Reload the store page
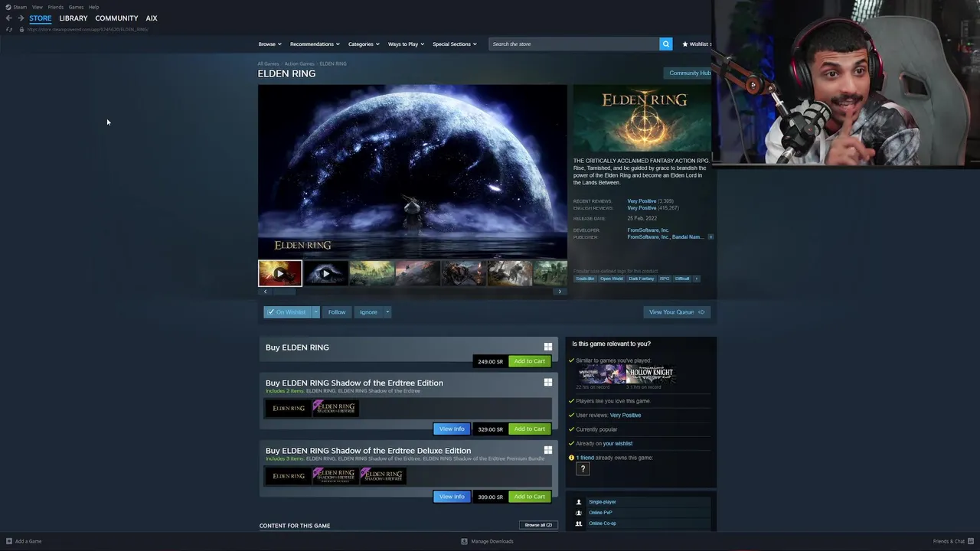Image resolution: width=980 pixels, height=551 pixels. (x=9, y=29)
